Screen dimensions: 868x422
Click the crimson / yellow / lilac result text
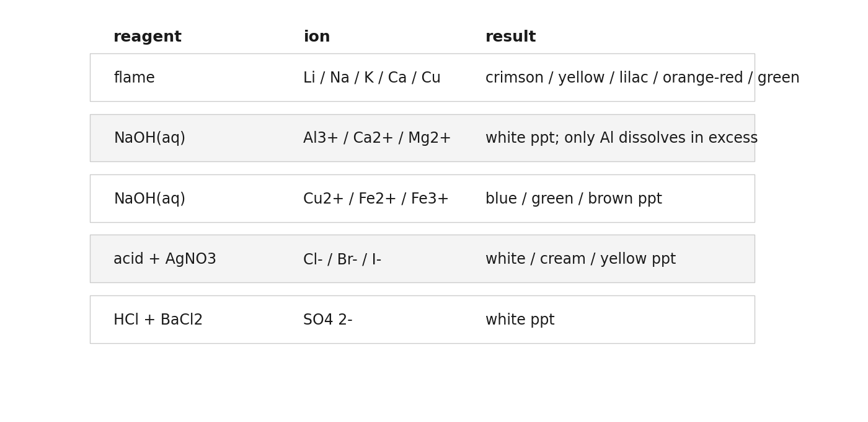(x=642, y=78)
